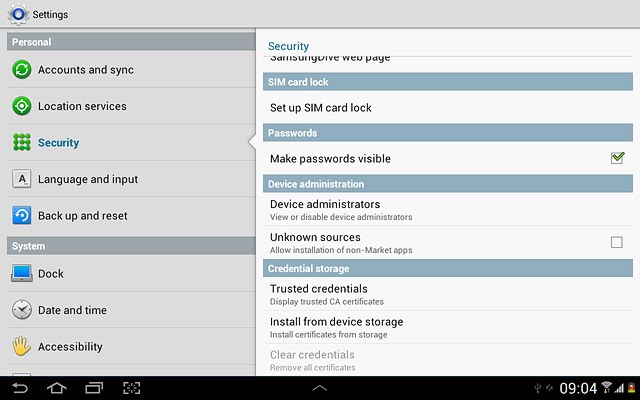Tap the Android back navigation button
The image size is (640, 400).
pos(20,388)
